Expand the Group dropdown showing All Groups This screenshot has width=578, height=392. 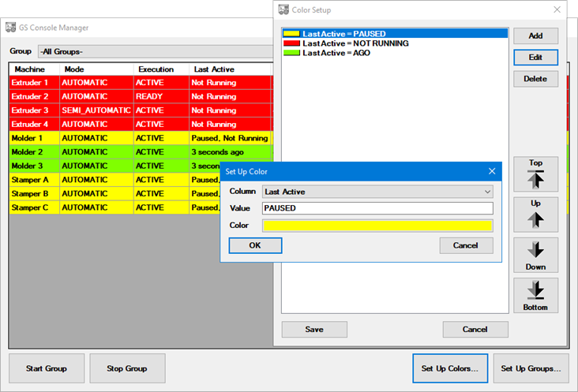pos(154,51)
